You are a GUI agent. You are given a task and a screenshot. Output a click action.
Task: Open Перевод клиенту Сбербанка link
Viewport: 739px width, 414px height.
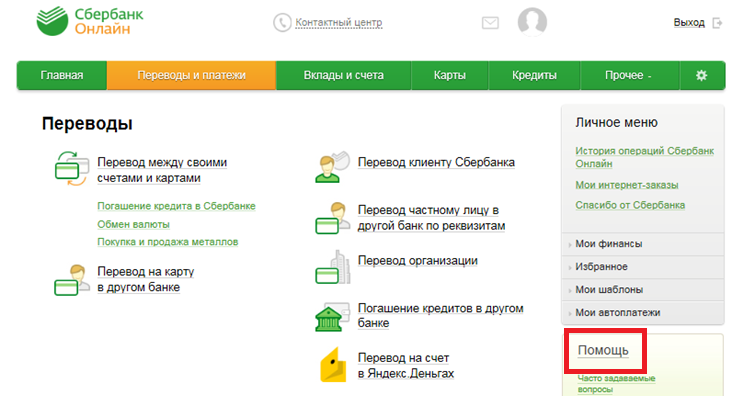pyautogui.click(x=436, y=162)
